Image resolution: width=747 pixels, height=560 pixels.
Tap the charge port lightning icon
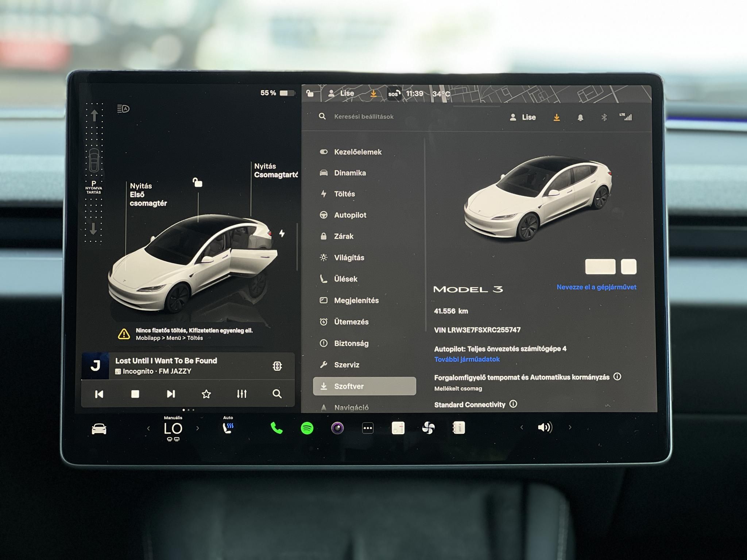282,233
